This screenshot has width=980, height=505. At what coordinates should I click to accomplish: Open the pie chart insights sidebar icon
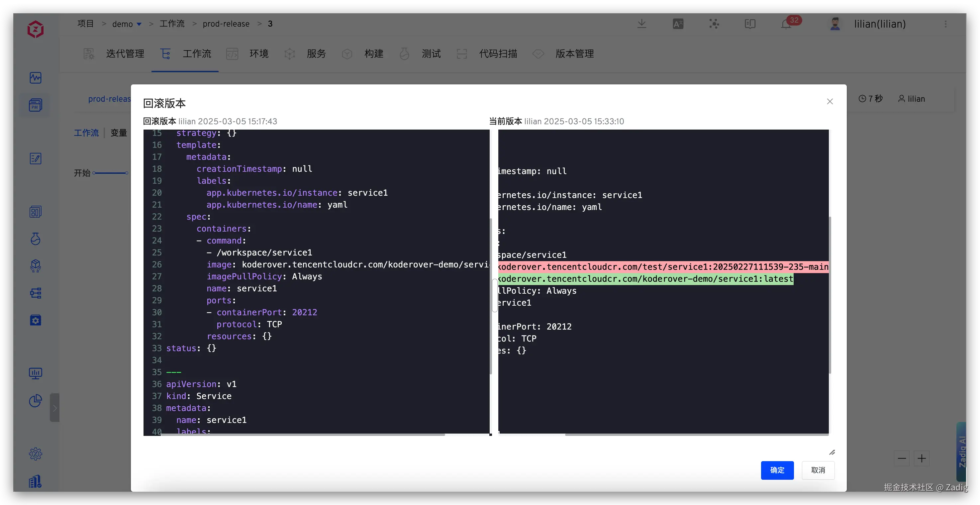click(36, 401)
